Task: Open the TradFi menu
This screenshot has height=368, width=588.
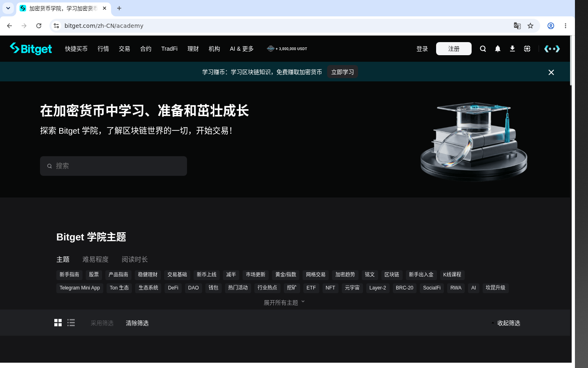Action: 169,49
